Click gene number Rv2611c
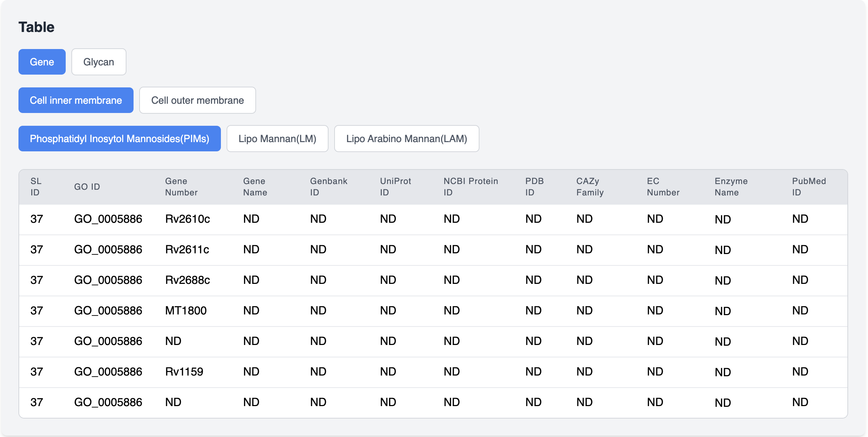 click(x=187, y=249)
